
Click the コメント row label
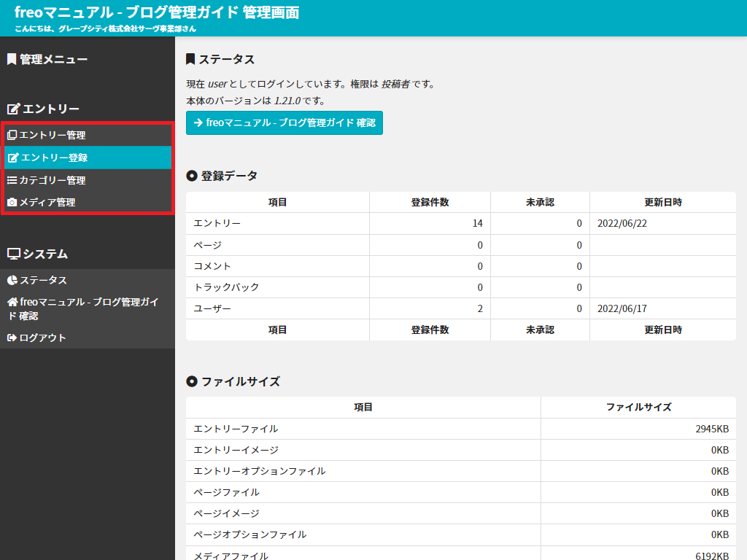(x=212, y=266)
